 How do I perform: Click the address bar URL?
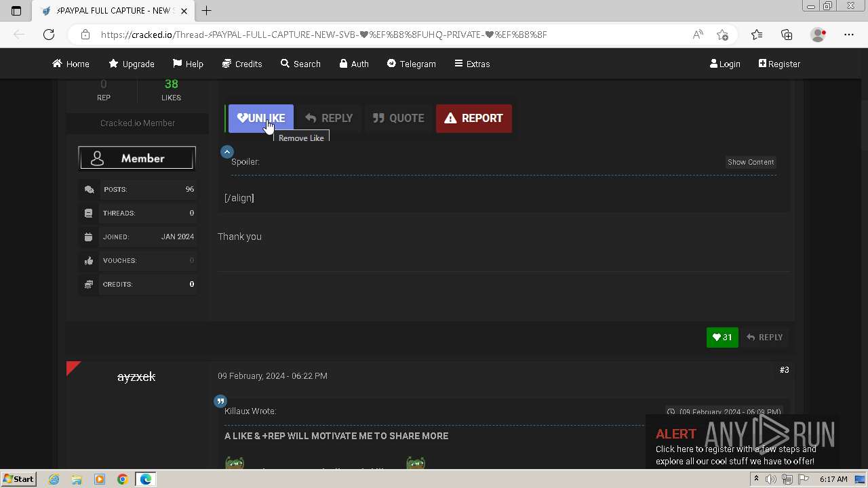coord(324,35)
